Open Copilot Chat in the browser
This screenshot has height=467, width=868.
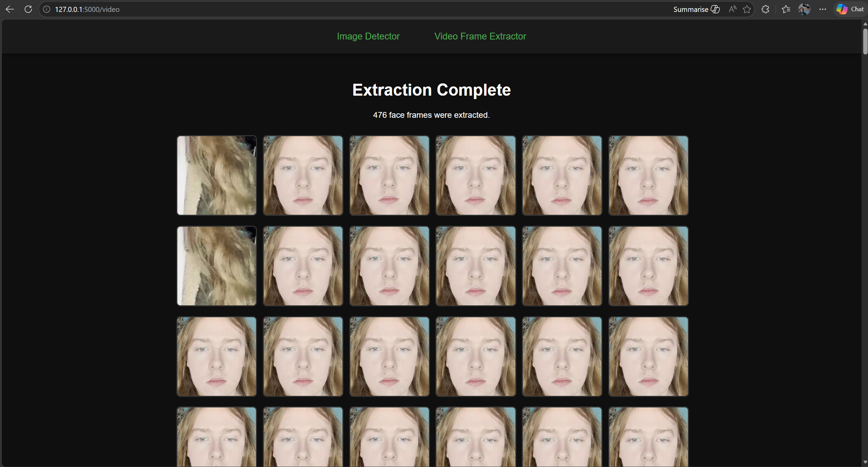(850, 9)
